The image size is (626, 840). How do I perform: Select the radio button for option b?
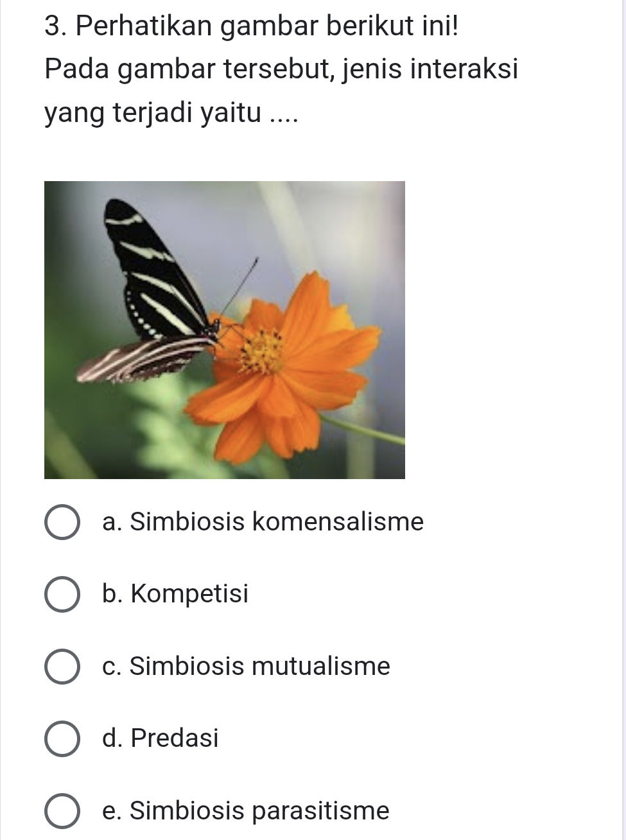click(62, 594)
